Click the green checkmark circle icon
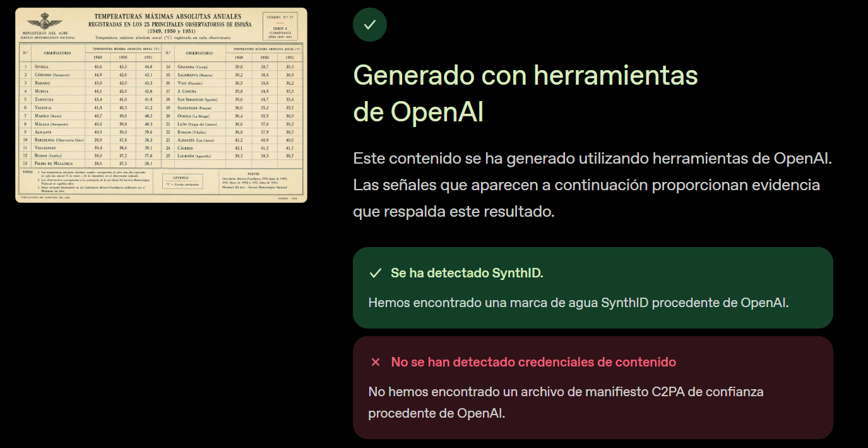The image size is (868, 448). pos(370,25)
